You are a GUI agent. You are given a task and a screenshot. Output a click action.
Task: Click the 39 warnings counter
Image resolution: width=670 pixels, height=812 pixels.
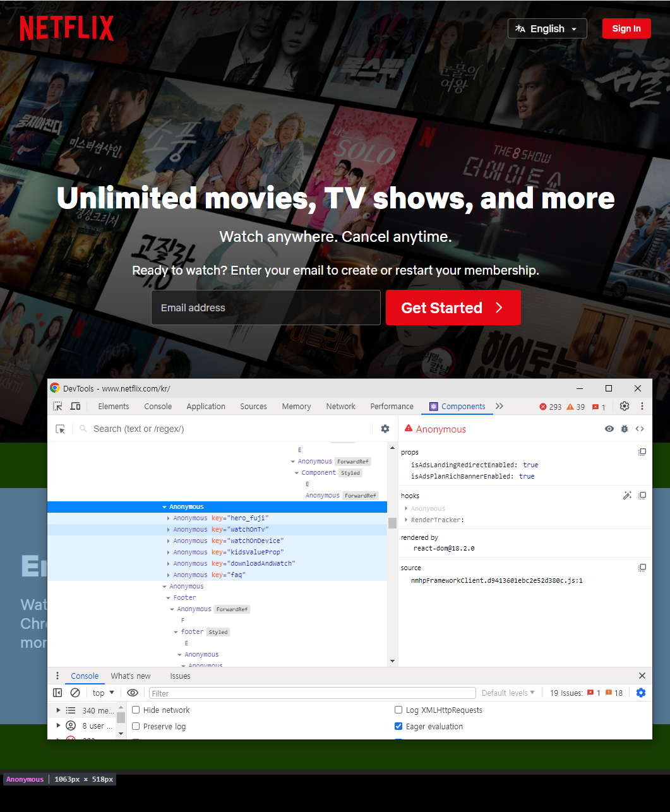pyautogui.click(x=576, y=407)
